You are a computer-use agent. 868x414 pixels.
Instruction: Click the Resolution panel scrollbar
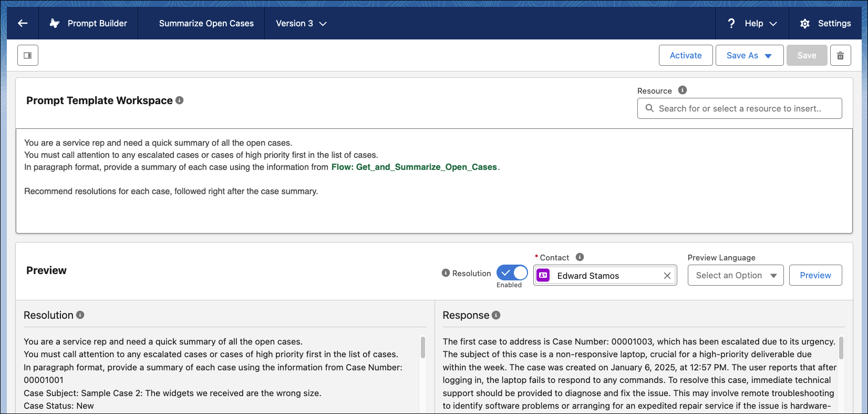(x=422, y=348)
